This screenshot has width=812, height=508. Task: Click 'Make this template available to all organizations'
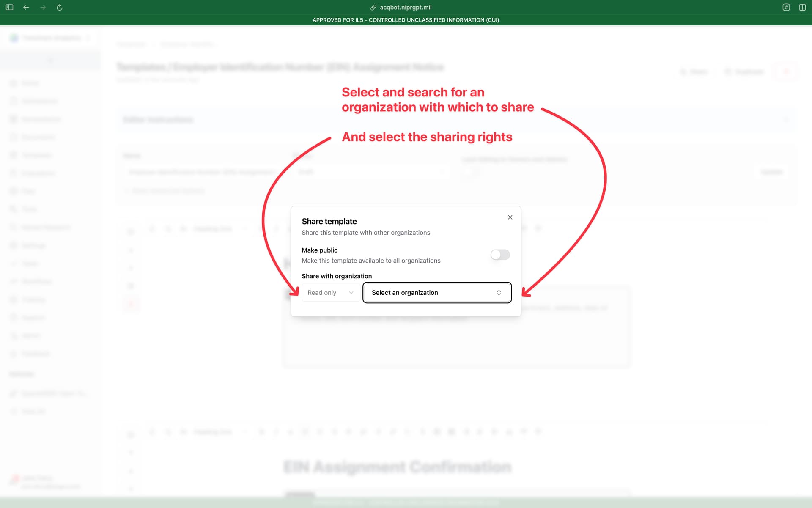click(371, 261)
